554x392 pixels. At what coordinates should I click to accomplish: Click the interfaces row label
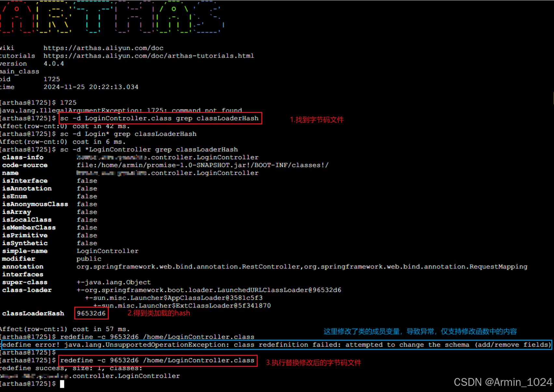(23, 274)
